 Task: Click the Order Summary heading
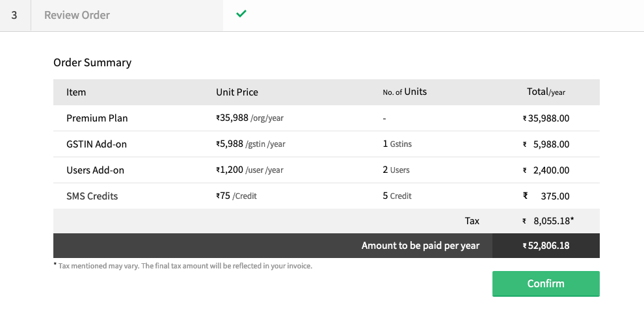pyautogui.click(x=92, y=63)
